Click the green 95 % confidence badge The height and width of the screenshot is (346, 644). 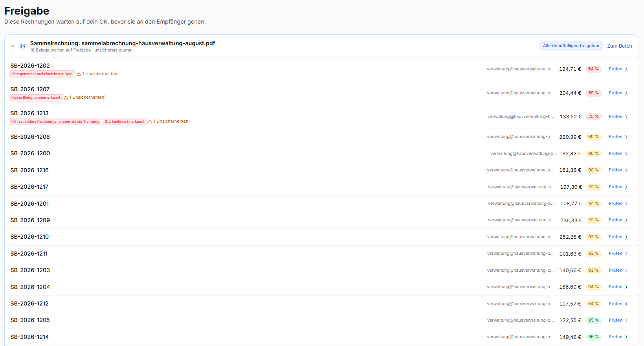pyautogui.click(x=593, y=320)
